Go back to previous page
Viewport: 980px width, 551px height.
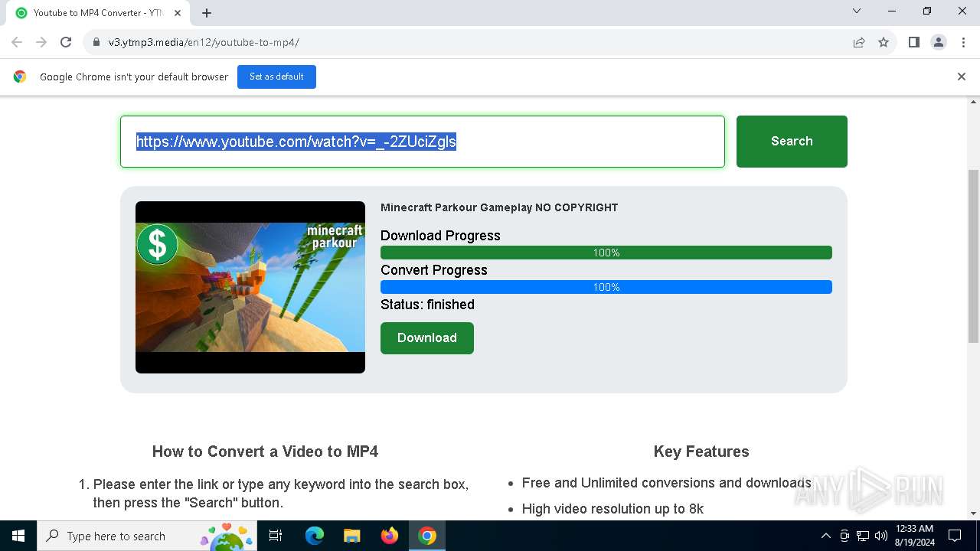pos(17,42)
